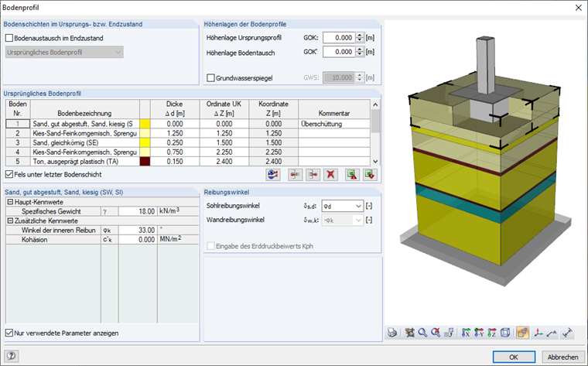Click the Höhenlage Bodentausch GOK field
The image size is (588, 366).
[339, 52]
